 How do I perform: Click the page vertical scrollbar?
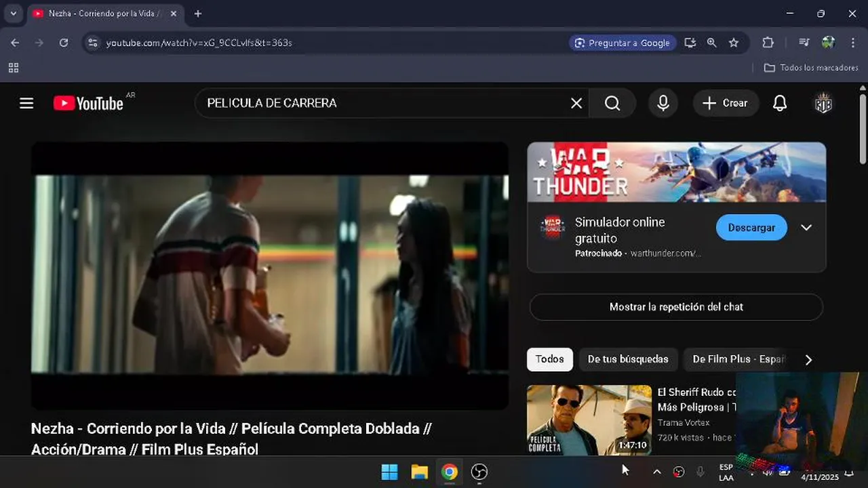coord(863,129)
